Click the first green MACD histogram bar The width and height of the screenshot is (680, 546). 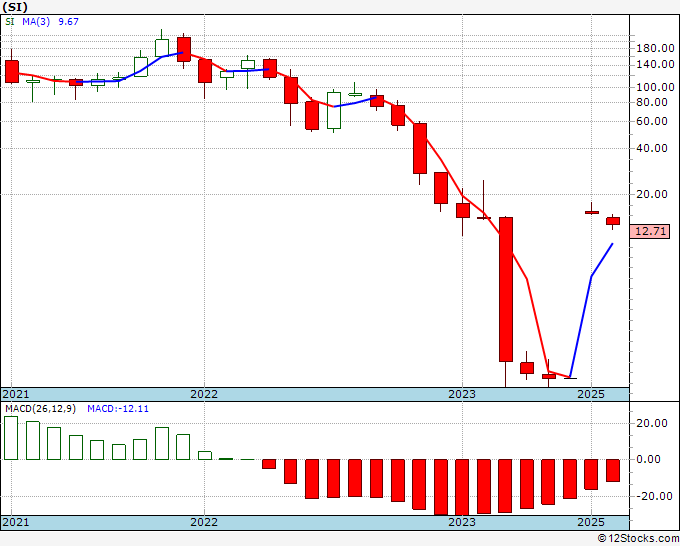(x=11, y=438)
